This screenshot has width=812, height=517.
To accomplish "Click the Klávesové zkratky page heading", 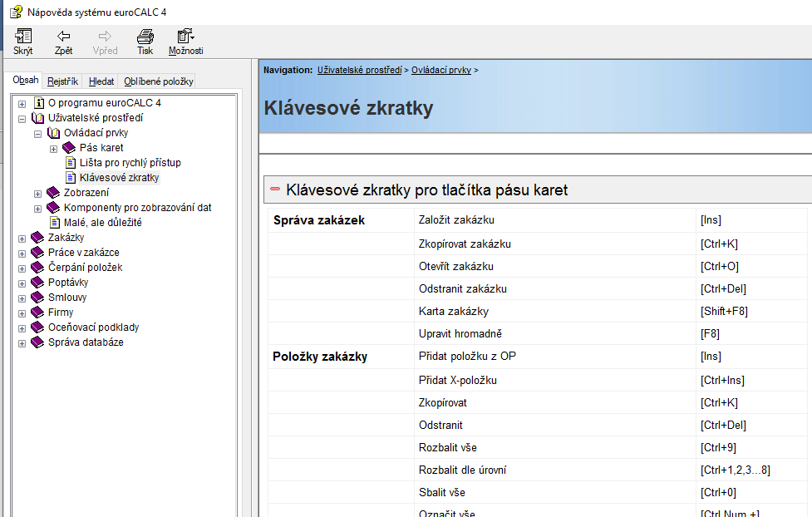I will [348, 108].
